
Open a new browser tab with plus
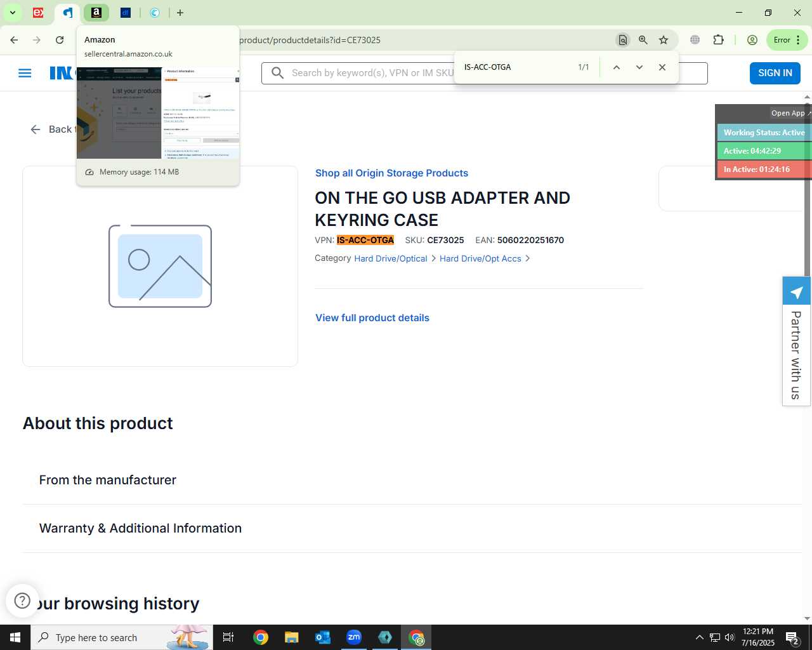(x=180, y=13)
